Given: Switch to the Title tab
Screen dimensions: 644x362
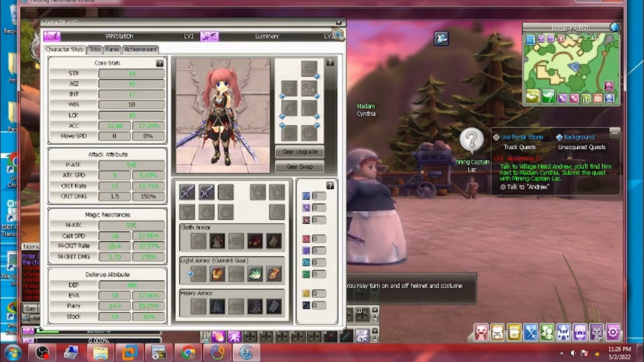Looking at the screenshot, I should click(x=95, y=49).
